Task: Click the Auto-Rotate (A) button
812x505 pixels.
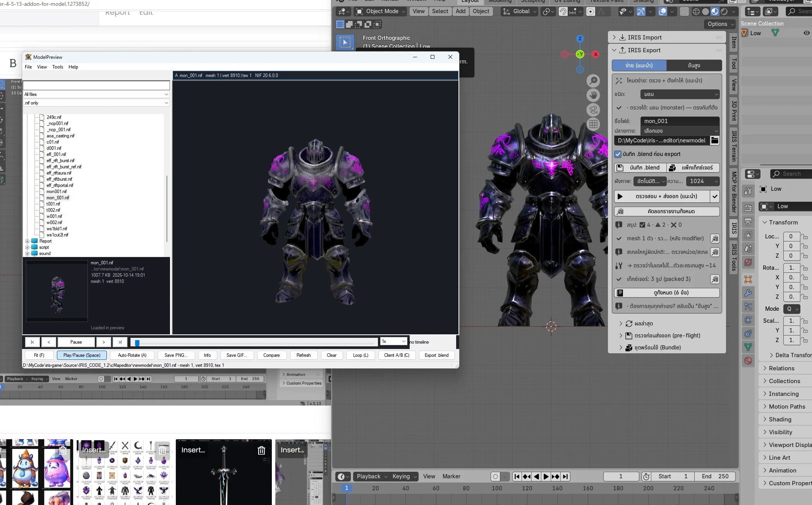Action: click(132, 355)
